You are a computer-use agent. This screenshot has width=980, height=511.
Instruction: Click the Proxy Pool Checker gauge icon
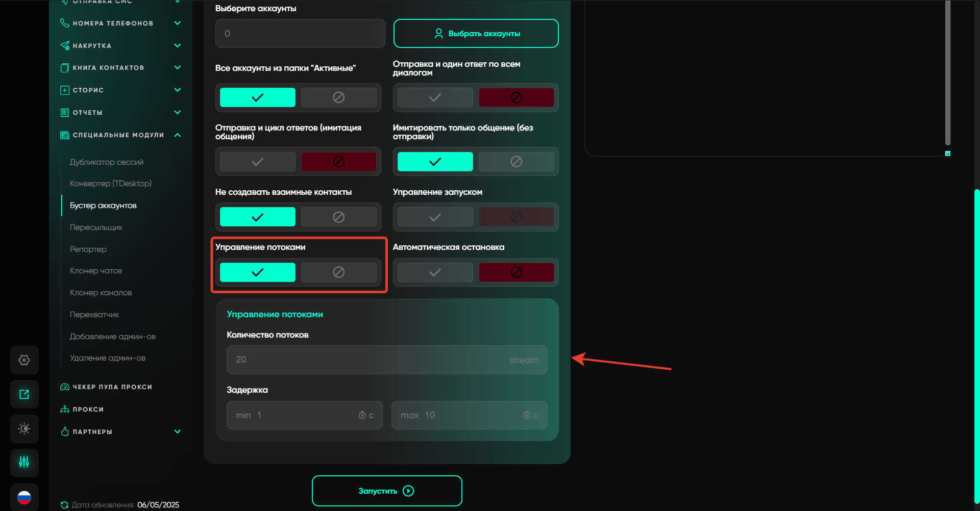tap(65, 387)
